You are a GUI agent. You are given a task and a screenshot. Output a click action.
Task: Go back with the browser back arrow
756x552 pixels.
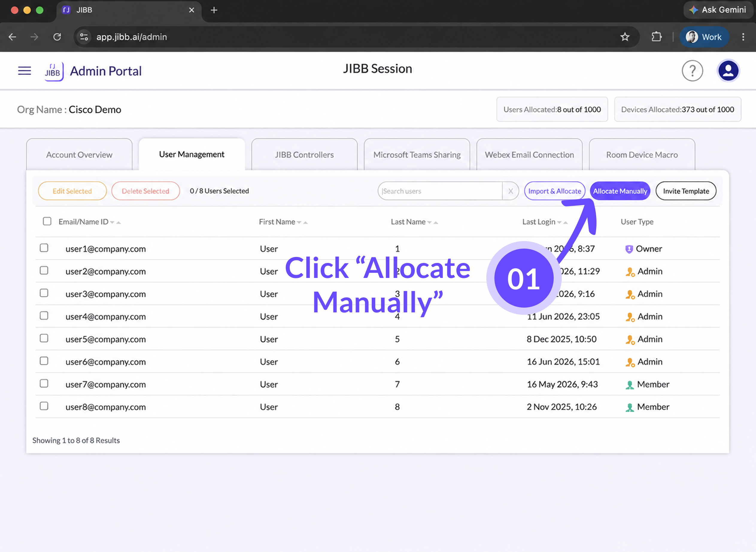click(13, 37)
